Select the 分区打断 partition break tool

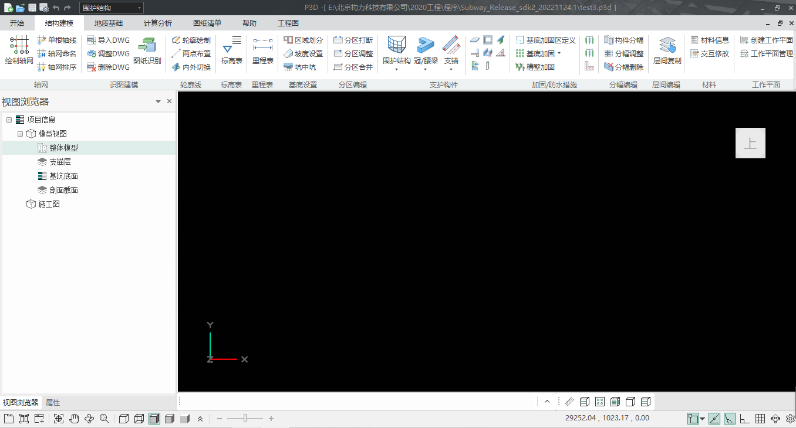pyautogui.click(x=353, y=40)
